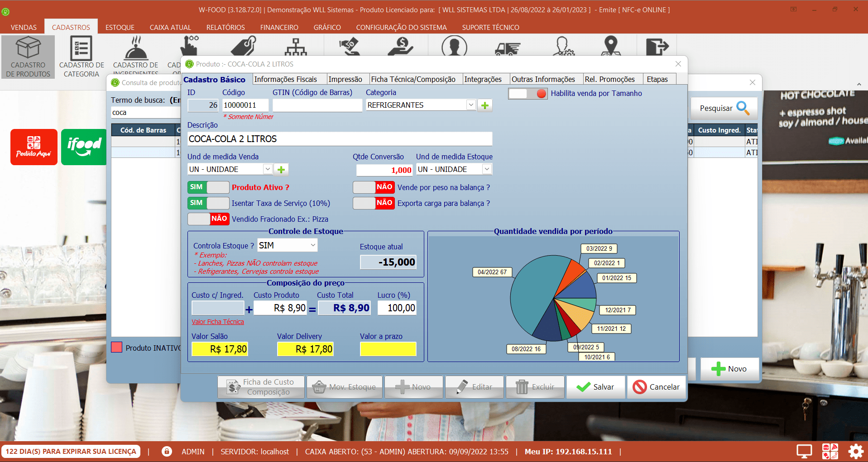Screen dimensions: 868x462
Task: Expand Und de medida Estoque dropdown
Action: coord(487,169)
